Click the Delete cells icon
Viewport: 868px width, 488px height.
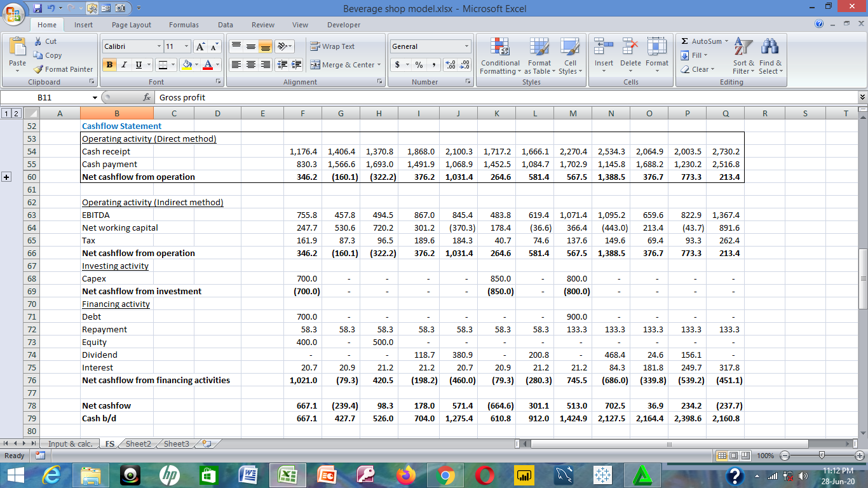[x=630, y=48]
